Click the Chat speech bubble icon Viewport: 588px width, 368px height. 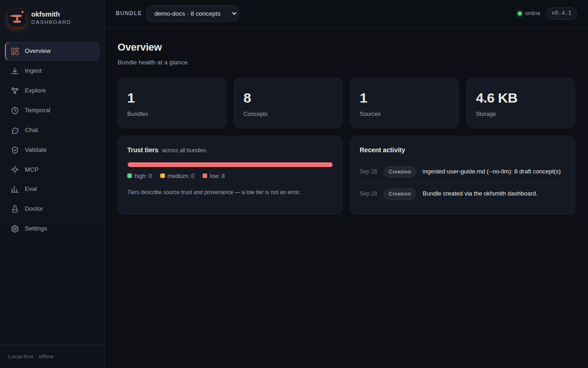pos(15,130)
